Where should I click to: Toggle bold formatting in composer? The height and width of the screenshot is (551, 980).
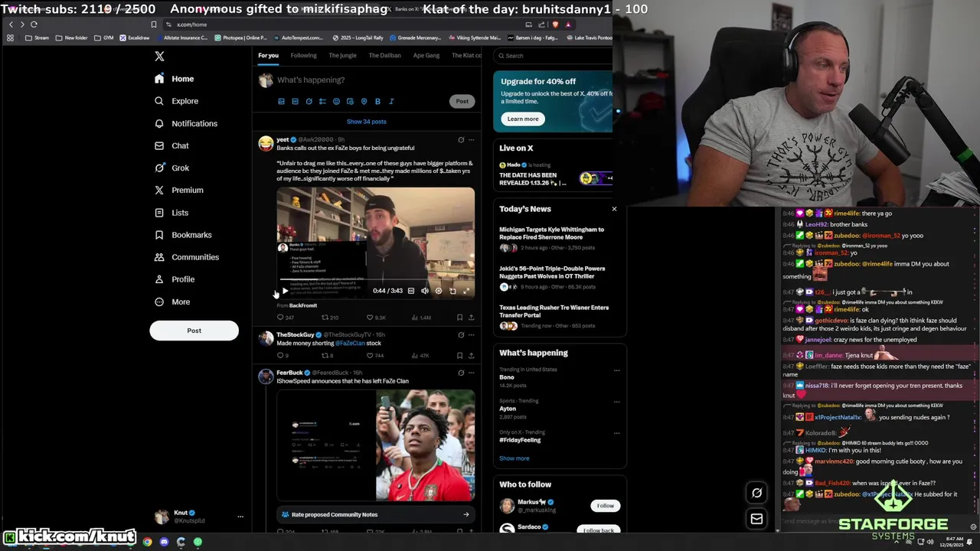coord(377,101)
